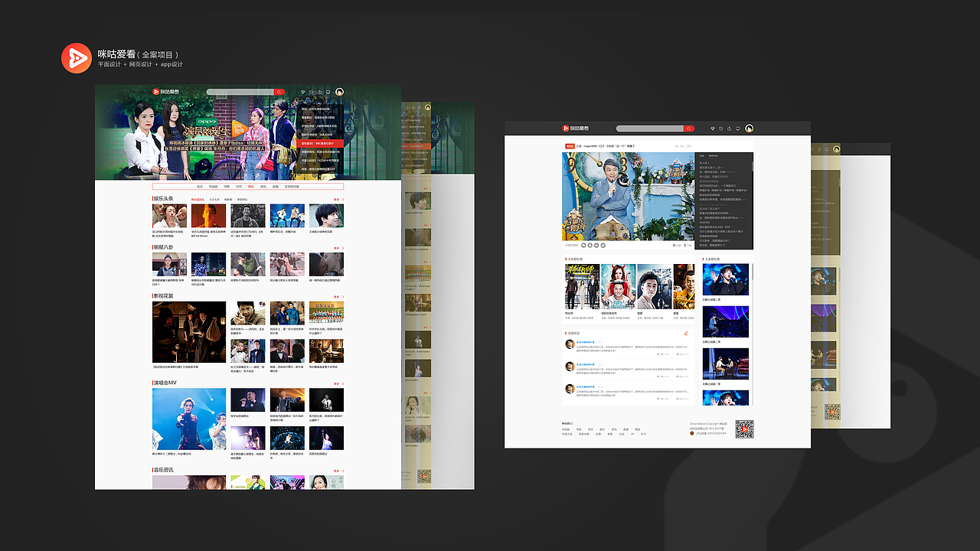Image resolution: width=980 pixels, height=551 pixels.
Task: Click the orange write-comment pencil icon
Action: (686, 334)
